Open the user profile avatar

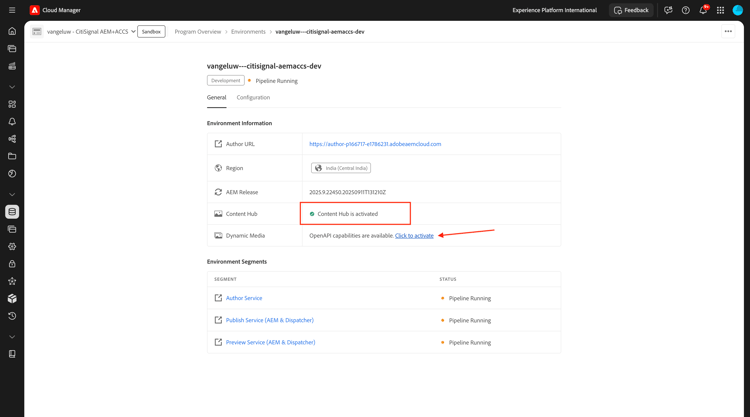[x=738, y=10]
